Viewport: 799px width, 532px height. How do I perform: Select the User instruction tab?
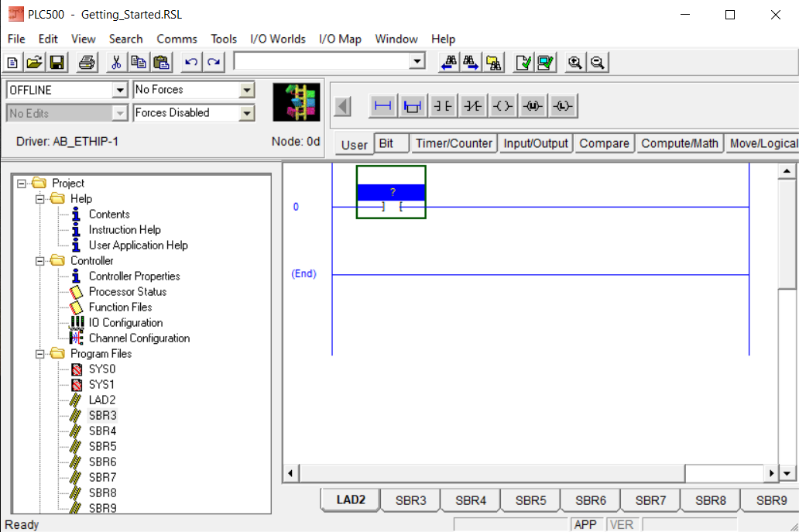click(x=354, y=145)
